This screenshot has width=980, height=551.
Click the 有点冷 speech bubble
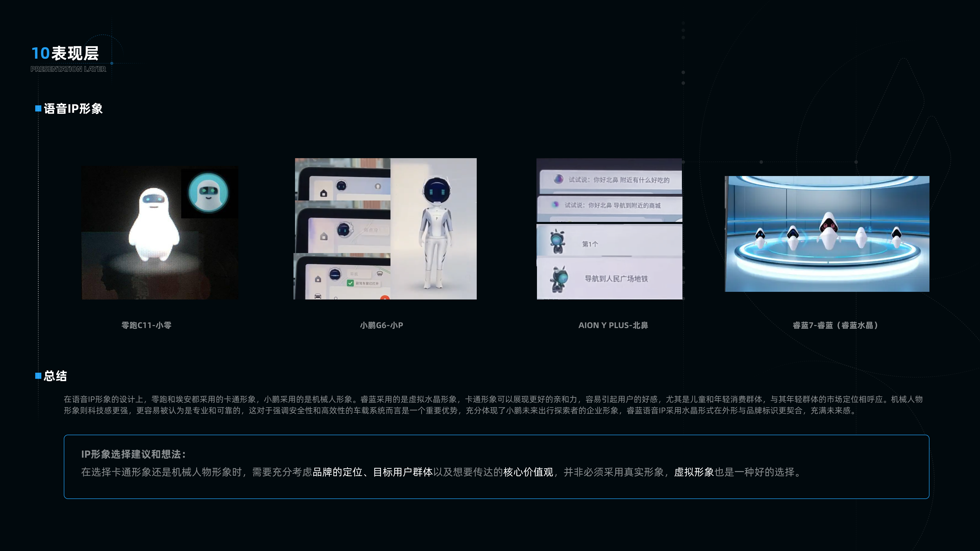pos(371,230)
